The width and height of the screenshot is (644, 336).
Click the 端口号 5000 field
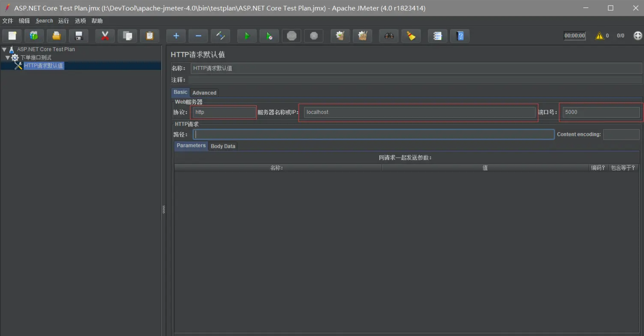point(600,112)
